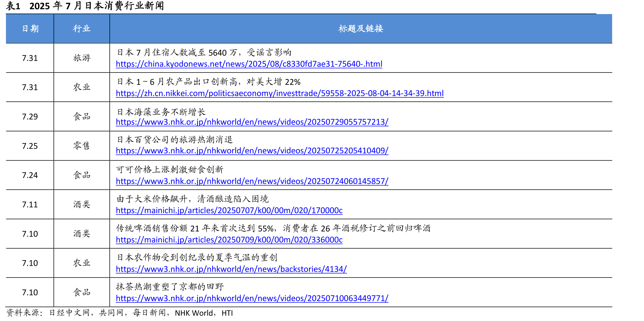Open the mainichi article link ending 336000c
Screen dimensions: 644x321
pos(229,240)
